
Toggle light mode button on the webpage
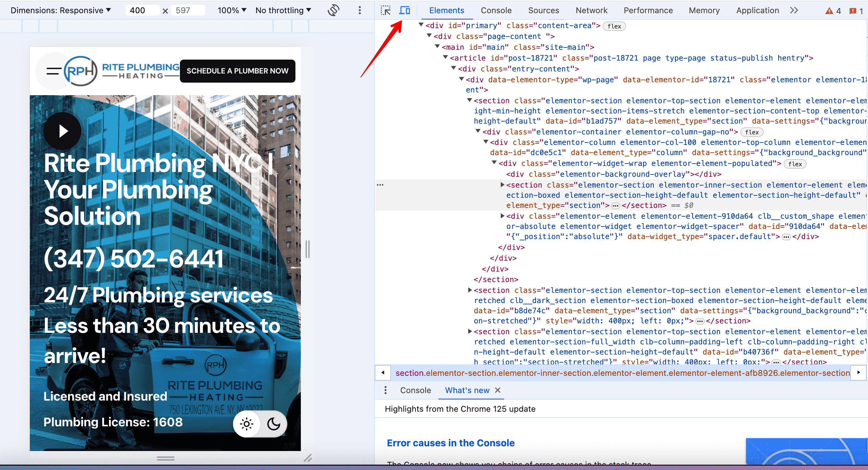246,424
